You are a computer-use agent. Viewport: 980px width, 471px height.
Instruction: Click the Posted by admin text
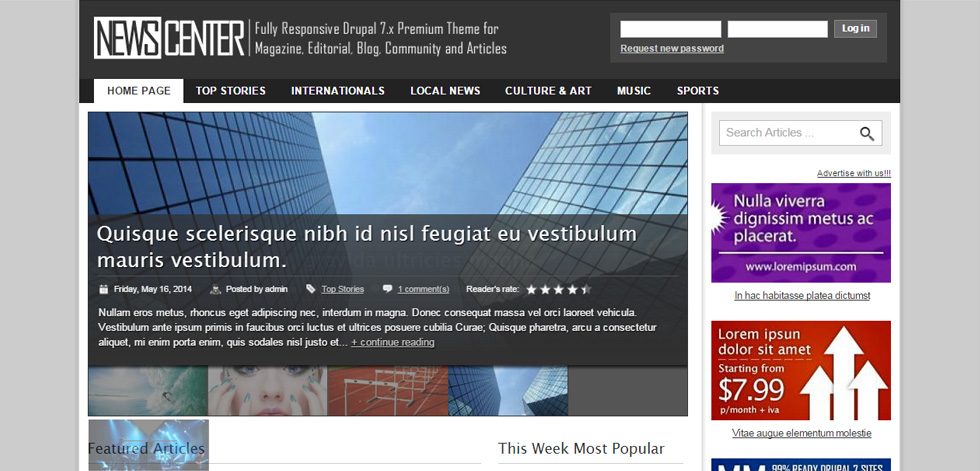[257, 289]
